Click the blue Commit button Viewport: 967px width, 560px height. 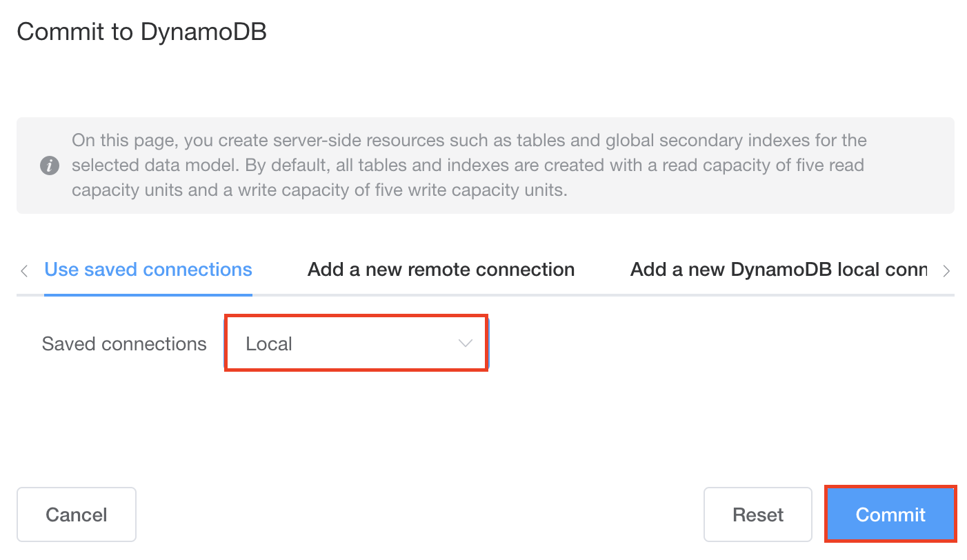tap(890, 514)
